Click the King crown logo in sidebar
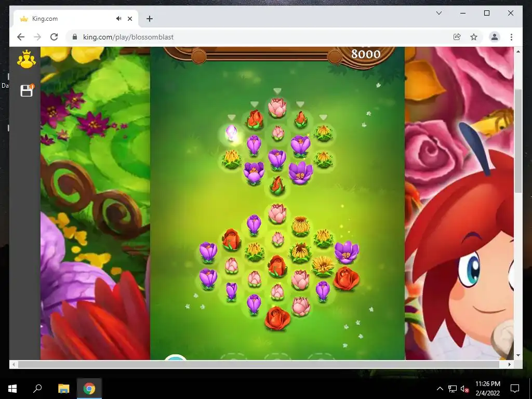Image resolution: width=532 pixels, height=399 pixels. (26, 59)
